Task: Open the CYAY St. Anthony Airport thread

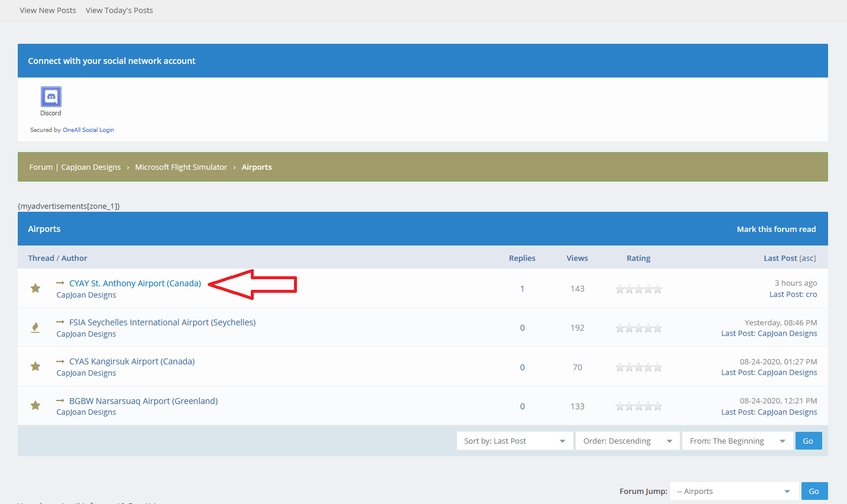Action: (x=135, y=283)
